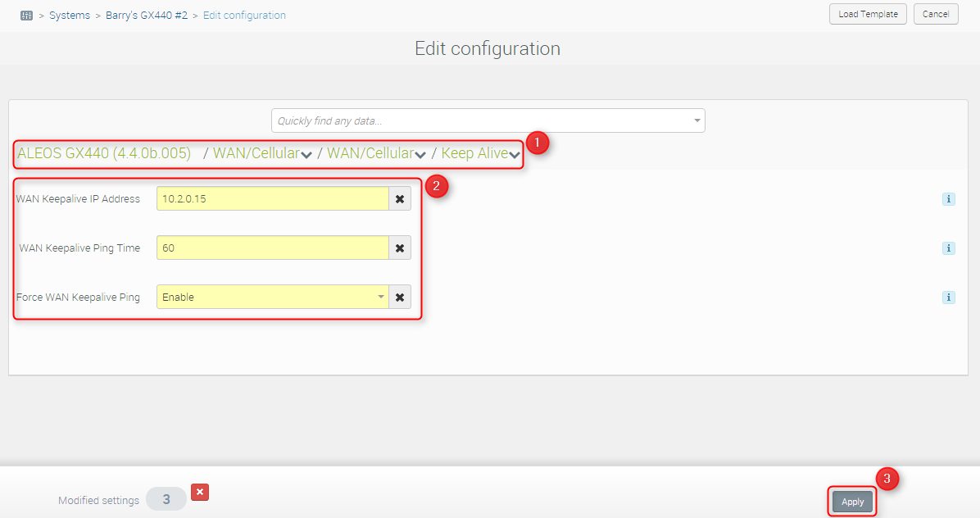Discard all modified settings with red X
980x518 pixels.
[200, 492]
